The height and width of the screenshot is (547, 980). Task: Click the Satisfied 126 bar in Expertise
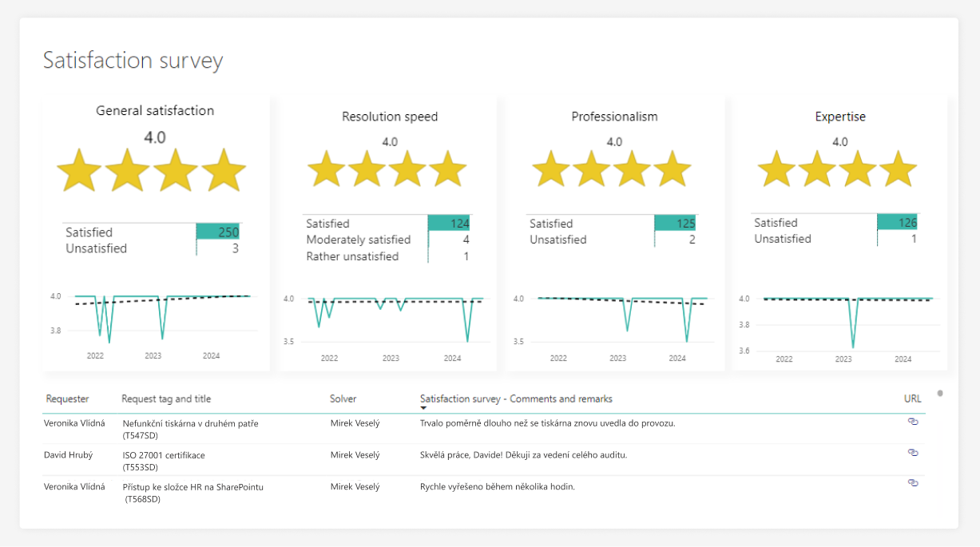coord(897,223)
